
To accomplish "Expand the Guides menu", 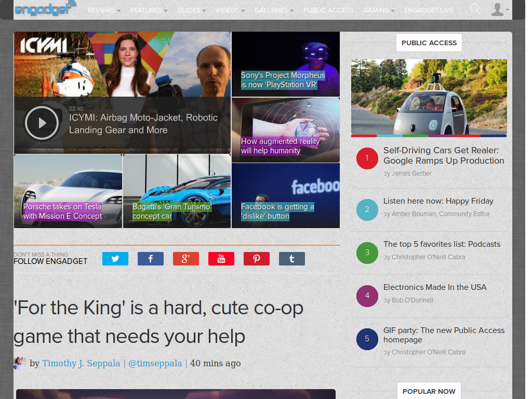I will click(x=191, y=10).
